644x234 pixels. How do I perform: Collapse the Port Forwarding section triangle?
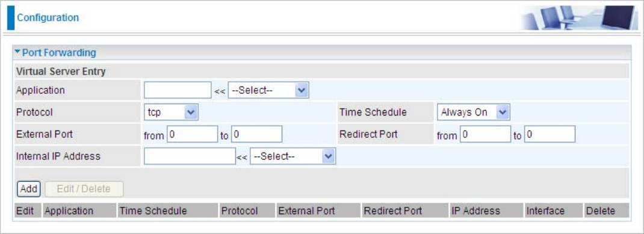click(17, 52)
